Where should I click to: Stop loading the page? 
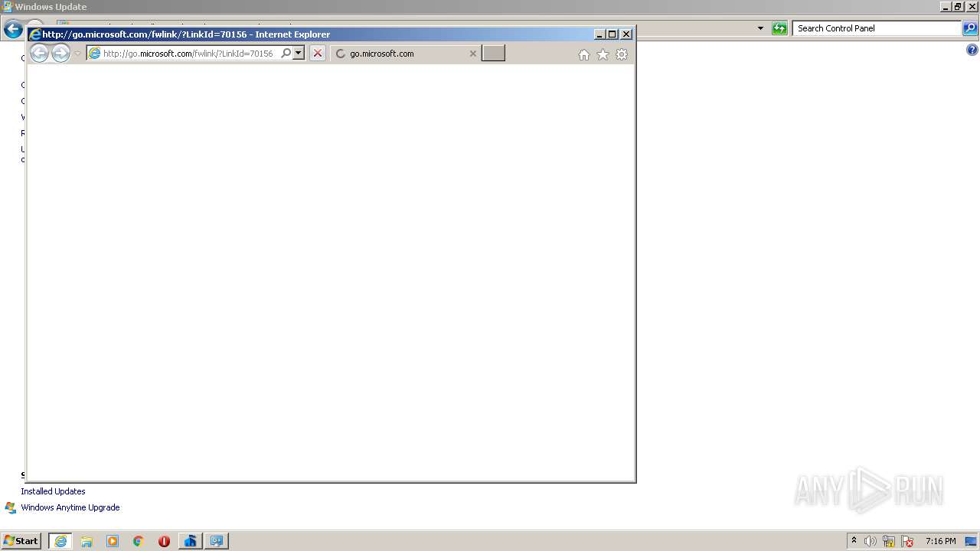pyautogui.click(x=318, y=54)
